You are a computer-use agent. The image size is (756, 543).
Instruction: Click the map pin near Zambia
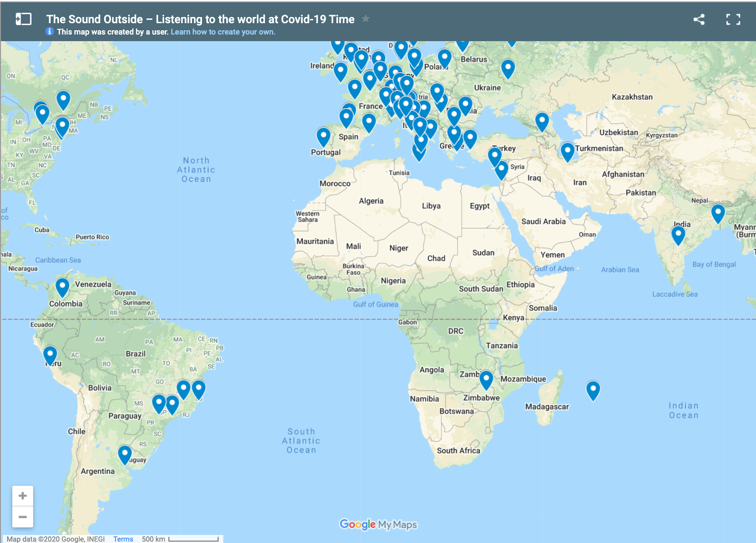(486, 379)
